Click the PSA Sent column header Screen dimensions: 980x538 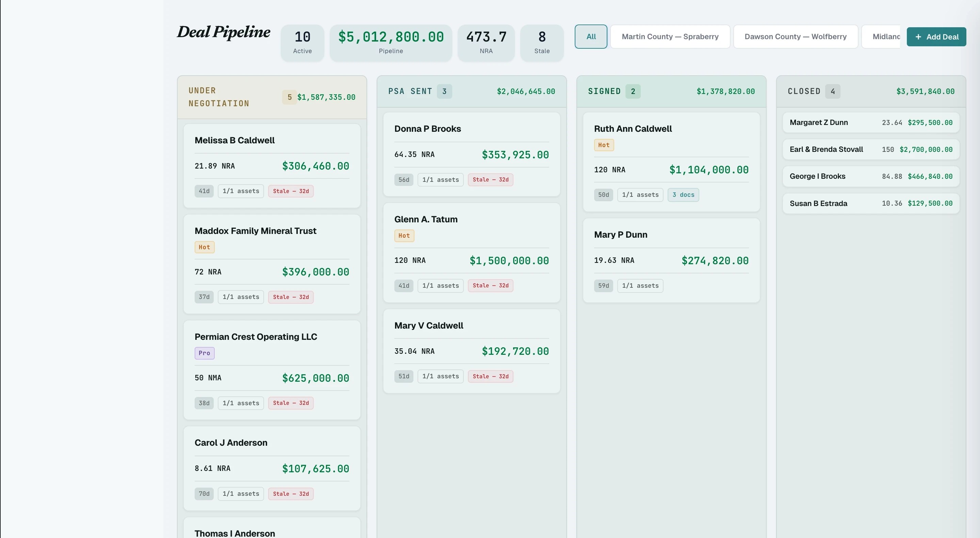tap(471, 91)
